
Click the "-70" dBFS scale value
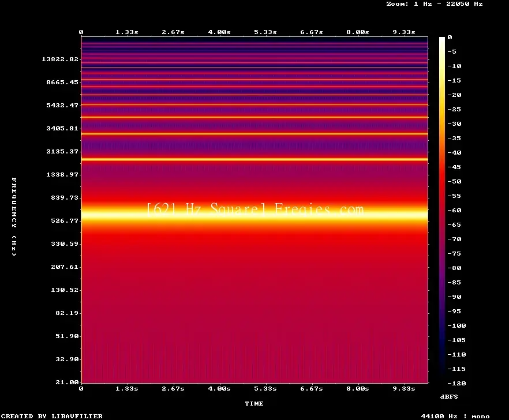coord(454,239)
